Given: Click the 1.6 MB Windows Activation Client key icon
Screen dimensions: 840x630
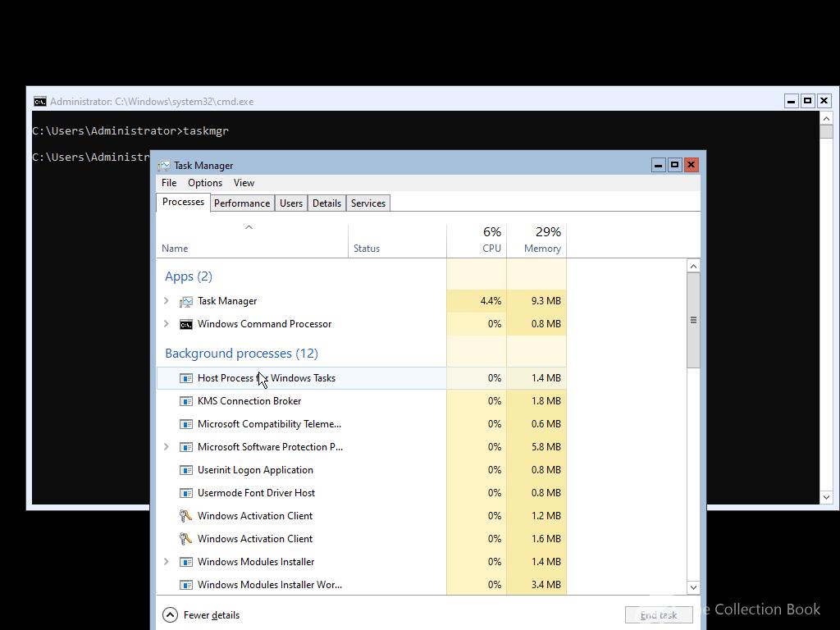Looking at the screenshot, I should pyautogui.click(x=185, y=539).
